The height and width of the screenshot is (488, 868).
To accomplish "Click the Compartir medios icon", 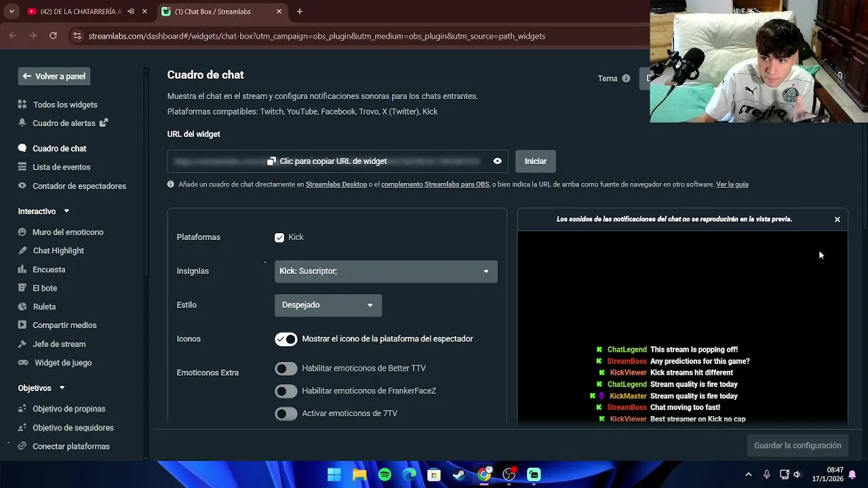I will [22, 325].
